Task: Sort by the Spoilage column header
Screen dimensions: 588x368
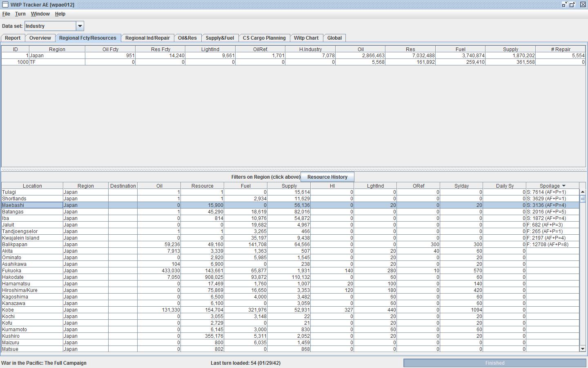Action: (552, 186)
